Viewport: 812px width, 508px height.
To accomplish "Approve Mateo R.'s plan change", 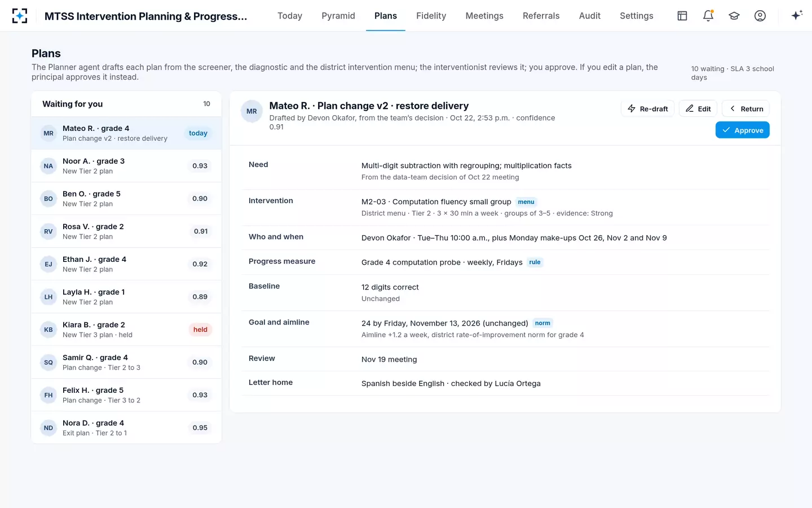I will pos(743,130).
